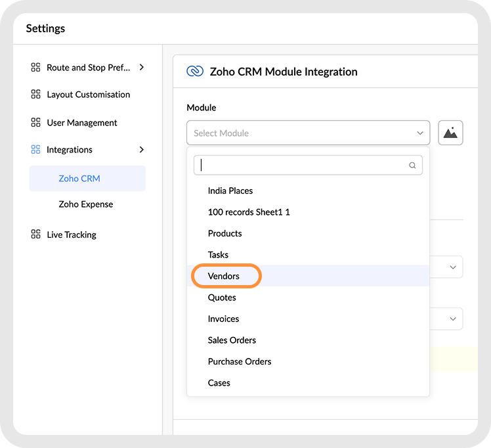The width and height of the screenshot is (491, 448).
Task: Click the Route and Stop Preferences grid icon
Action: click(x=36, y=67)
